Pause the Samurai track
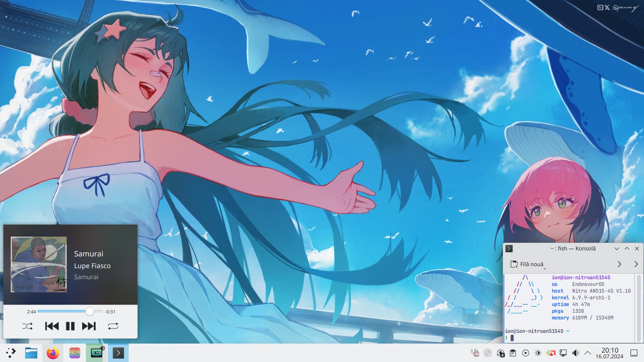Screen dimensions: 644x362 [70, 326]
